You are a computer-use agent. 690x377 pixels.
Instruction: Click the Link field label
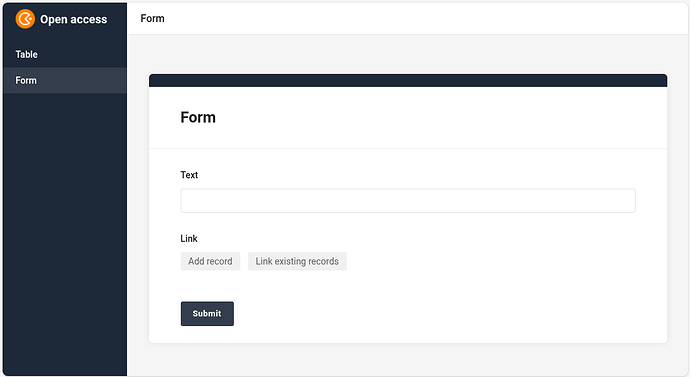[x=189, y=238]
